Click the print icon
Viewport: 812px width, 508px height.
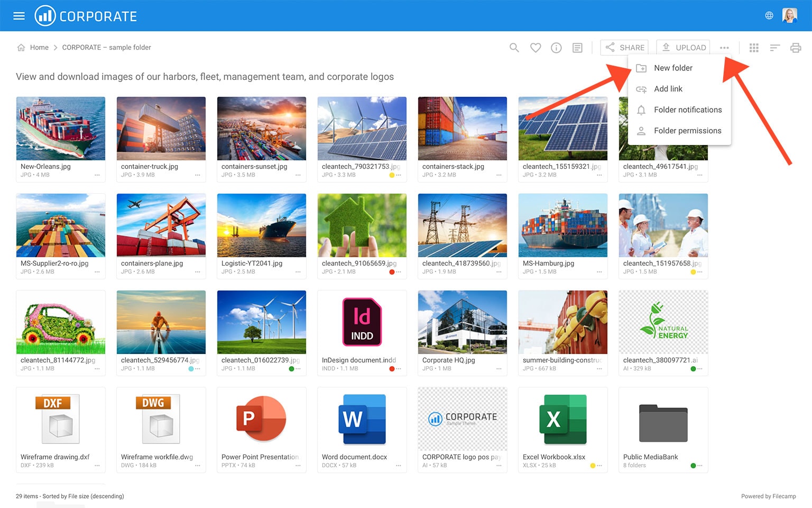coord(795,48)
